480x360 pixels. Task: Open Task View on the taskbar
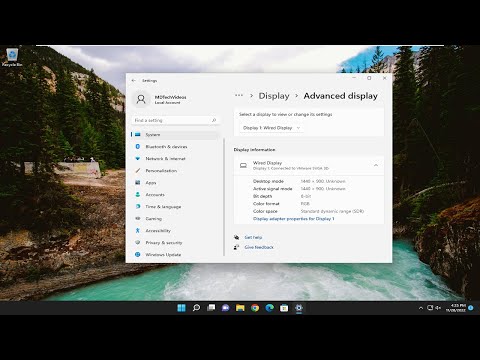211,308
